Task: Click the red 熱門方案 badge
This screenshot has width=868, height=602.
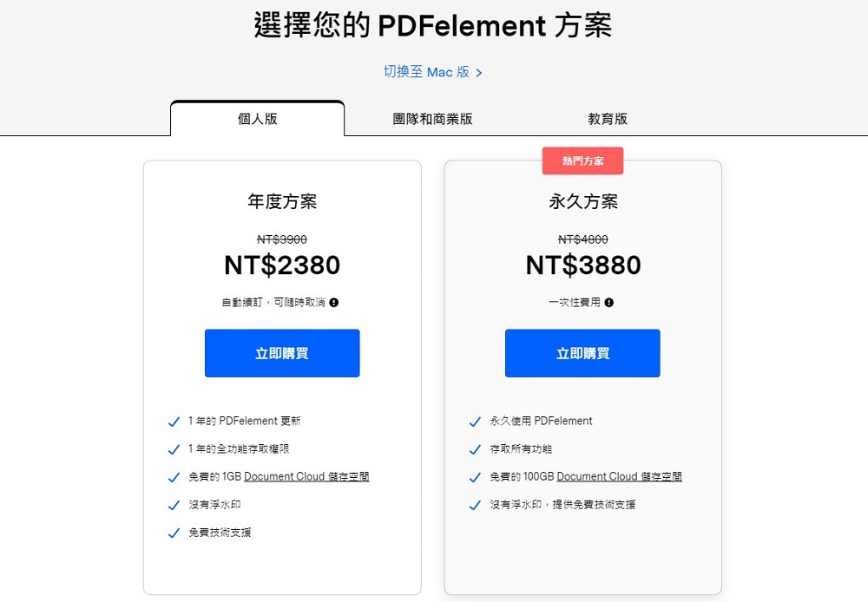Action: (582, 160)
